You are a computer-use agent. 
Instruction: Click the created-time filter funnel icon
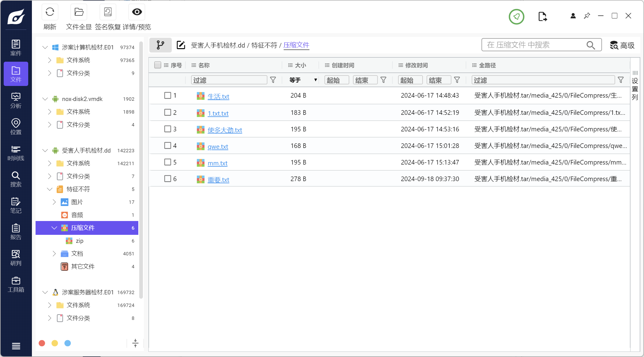point(383,80)
